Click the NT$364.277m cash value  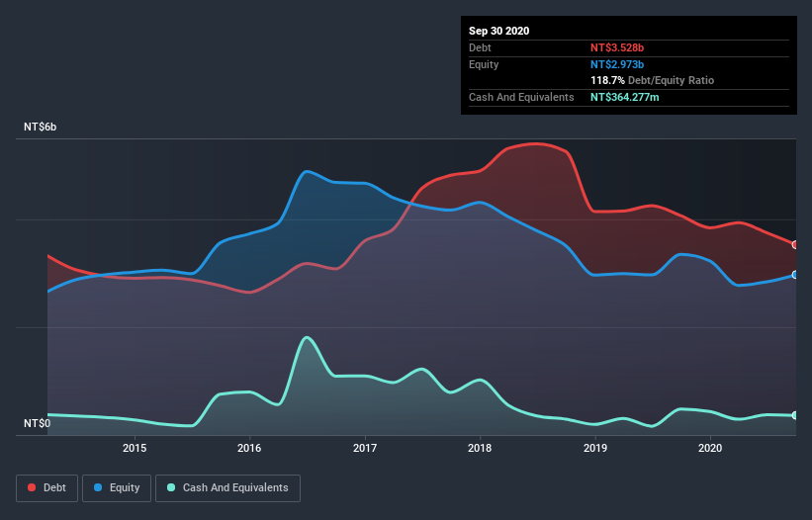point(624,97)
